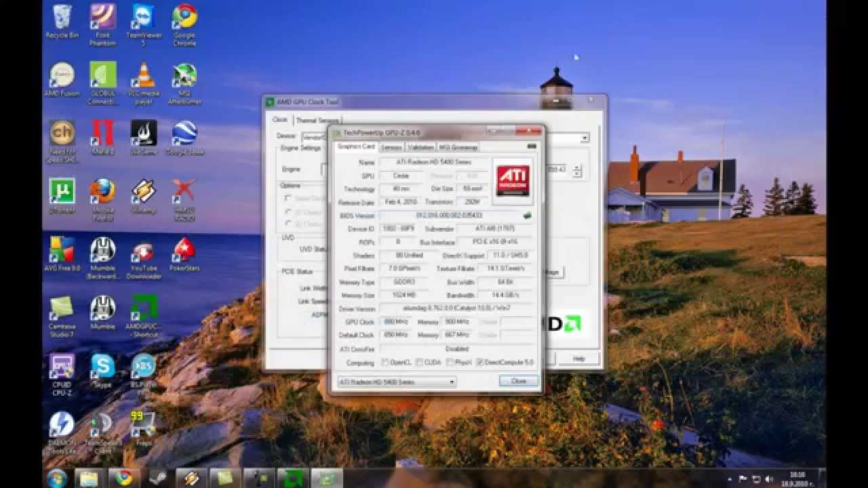Toggle the DirectCompute 5.0 checkbox
This screenshot has height=488, width=868.
(x=480, y=363)
